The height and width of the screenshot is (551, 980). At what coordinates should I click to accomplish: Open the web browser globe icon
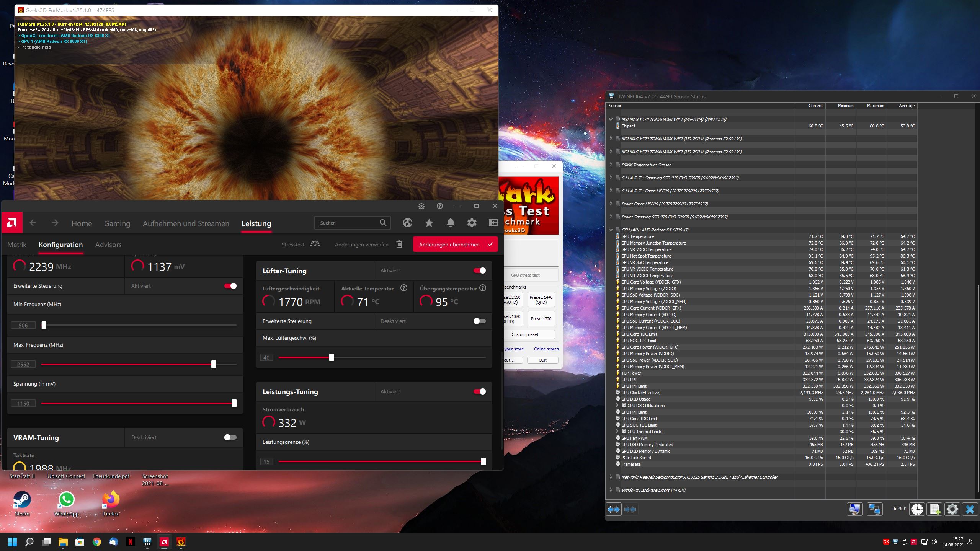pos(407,223)
